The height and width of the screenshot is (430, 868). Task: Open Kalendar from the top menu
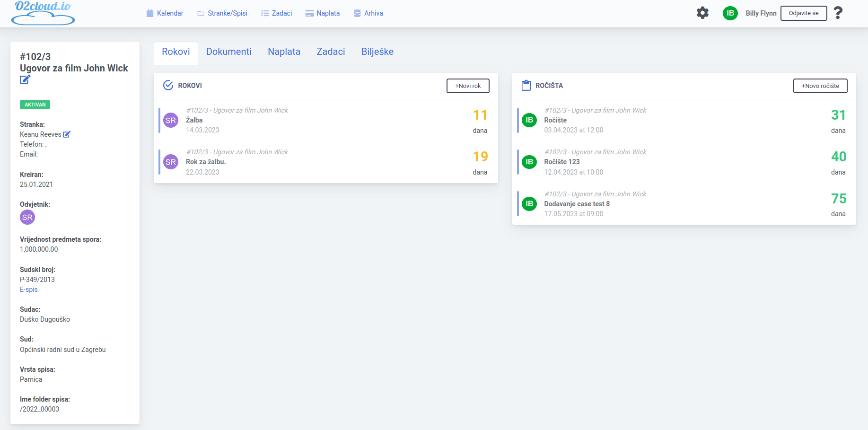click(165, 13)
